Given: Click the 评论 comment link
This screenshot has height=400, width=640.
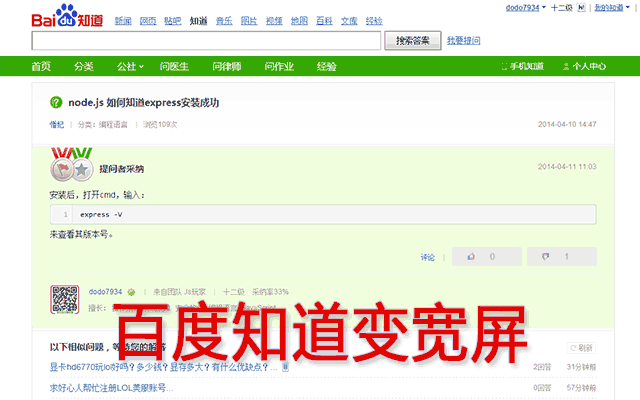Looking at the screenshot, I should [x=428, y=257].
